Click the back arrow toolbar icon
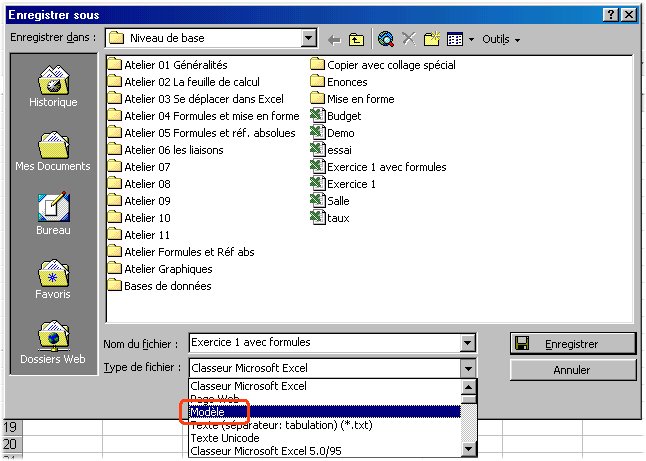 pos(334,40)
